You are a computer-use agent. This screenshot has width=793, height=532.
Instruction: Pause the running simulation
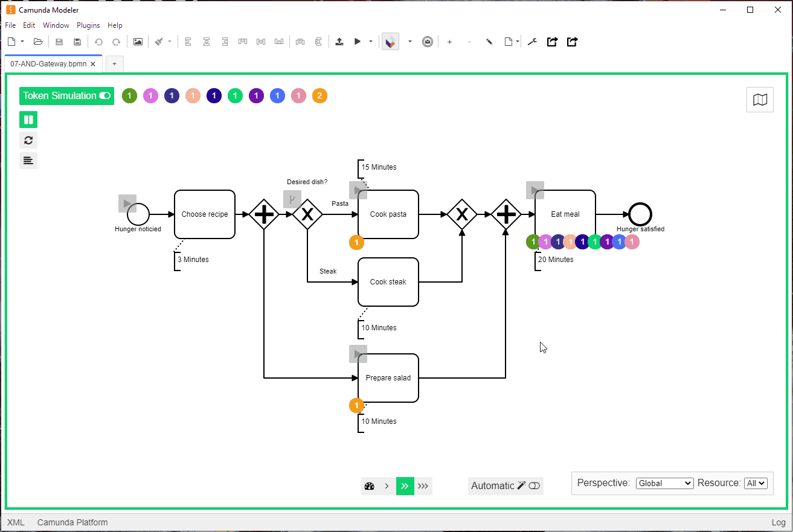pyautogui.click(x=28, y=119)
